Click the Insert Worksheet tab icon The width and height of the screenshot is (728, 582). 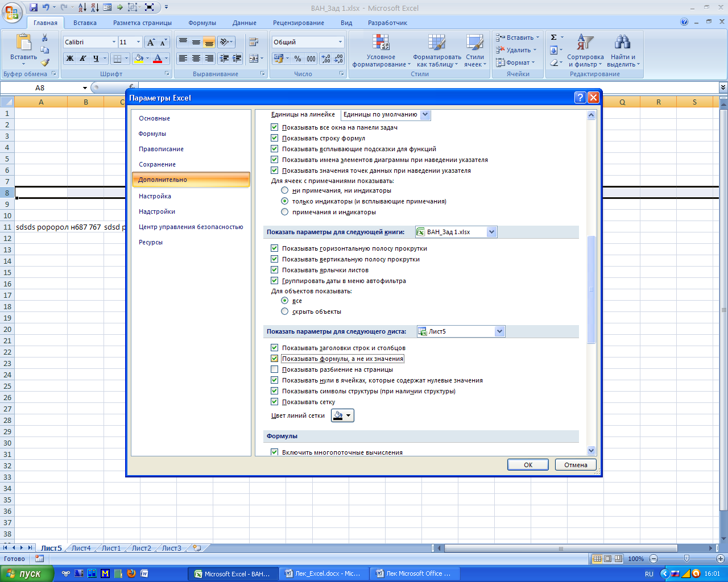(197, 548)
